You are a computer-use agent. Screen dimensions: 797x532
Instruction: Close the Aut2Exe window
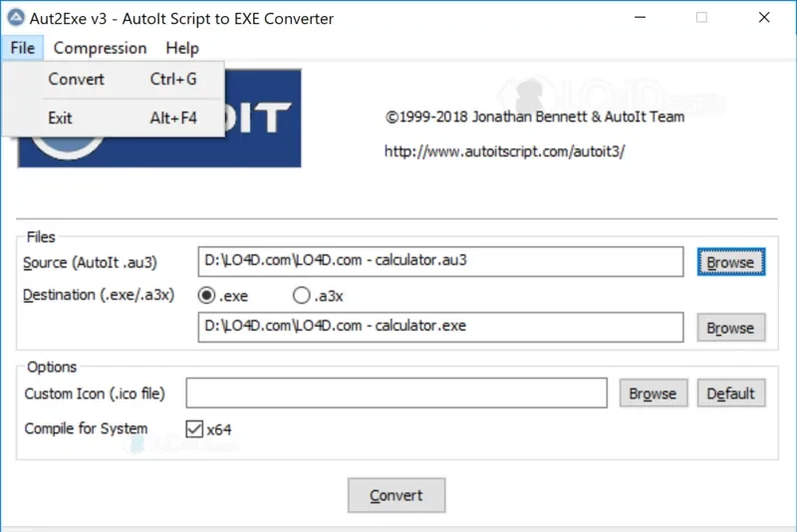pos(764,18)
